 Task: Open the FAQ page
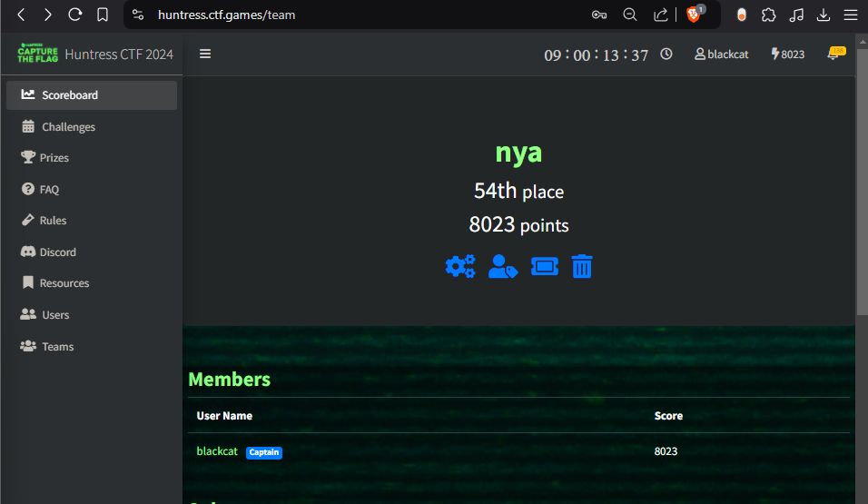92,190
